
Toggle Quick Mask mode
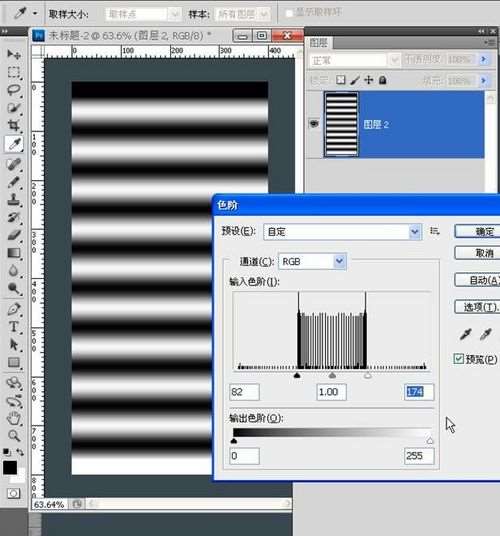point(14,493)
